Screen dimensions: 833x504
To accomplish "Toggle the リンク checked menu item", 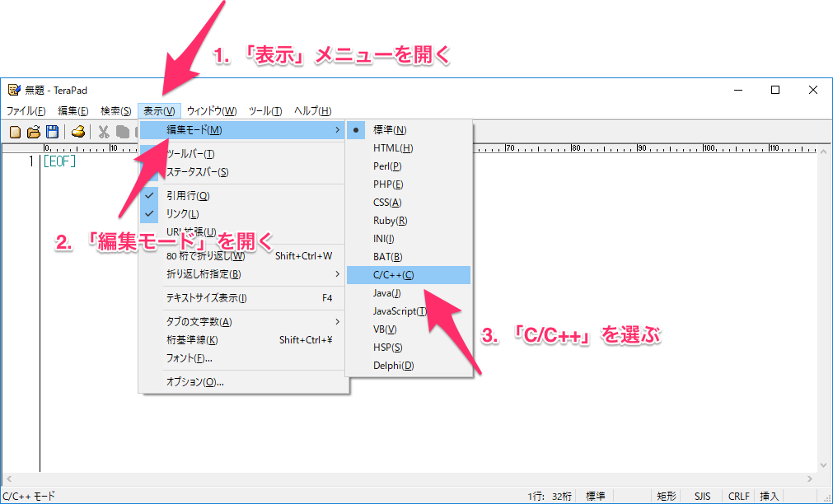I will pyautogui.click(x=183, y=214).
